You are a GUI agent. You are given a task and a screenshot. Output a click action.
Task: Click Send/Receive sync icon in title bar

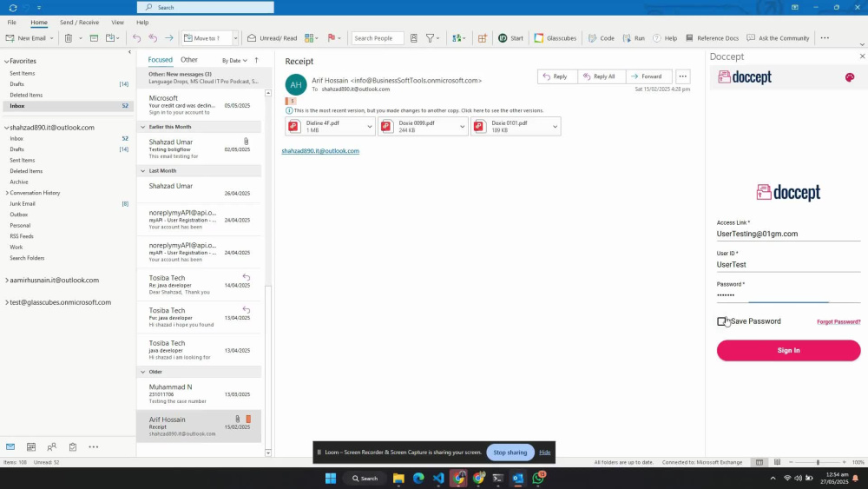tap(13, 7)
